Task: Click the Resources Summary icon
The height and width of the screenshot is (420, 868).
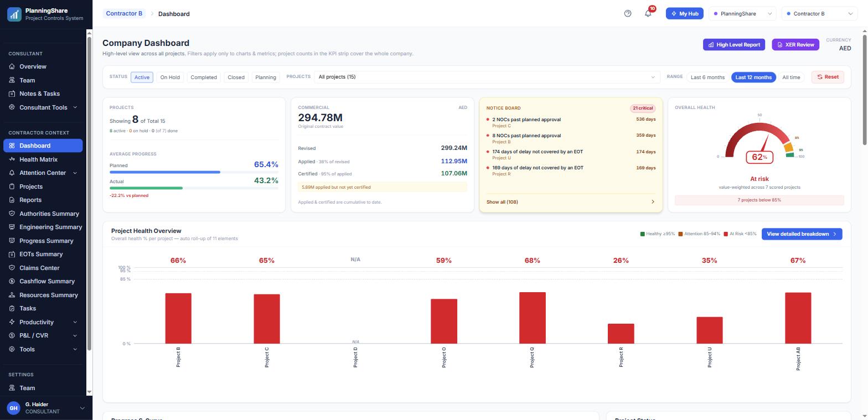Action: tap(12, 295)
